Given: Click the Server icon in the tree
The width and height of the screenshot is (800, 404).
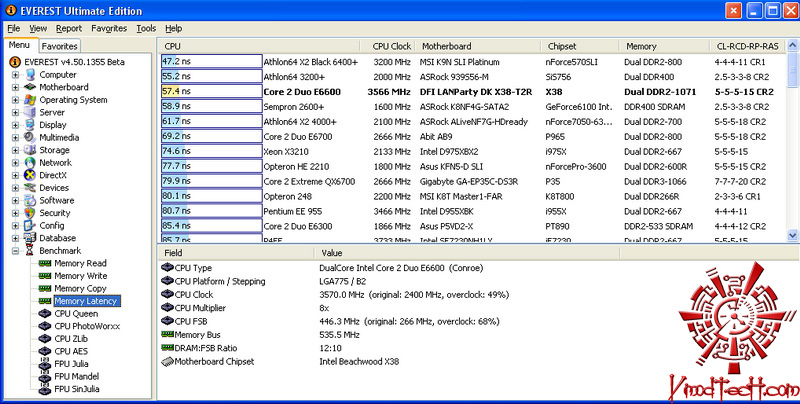Looking at the screenshot, I should (30, 112).
